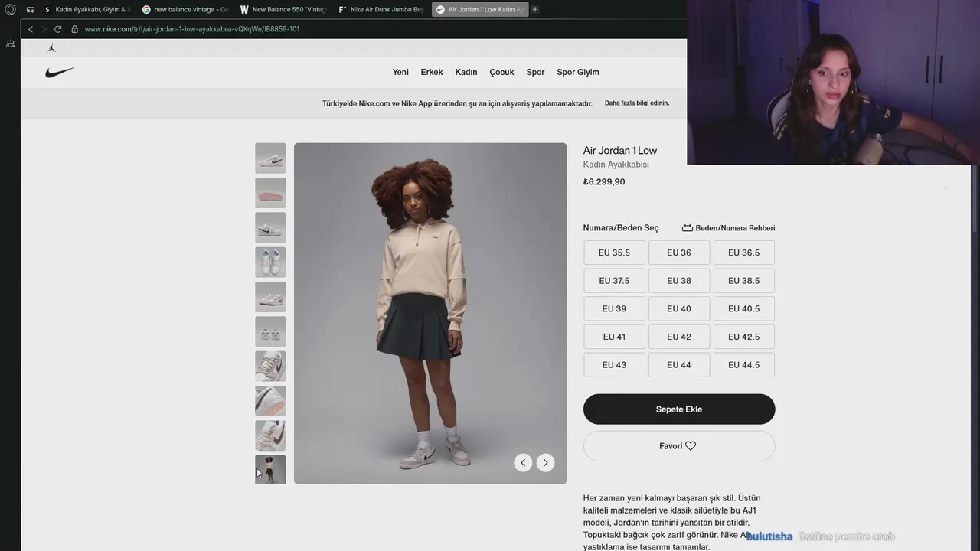Image resolution: width=980 pixels, height=551 pixels.
Task: View last thumbnail of model wearing shoes
Action: (270, 470)
